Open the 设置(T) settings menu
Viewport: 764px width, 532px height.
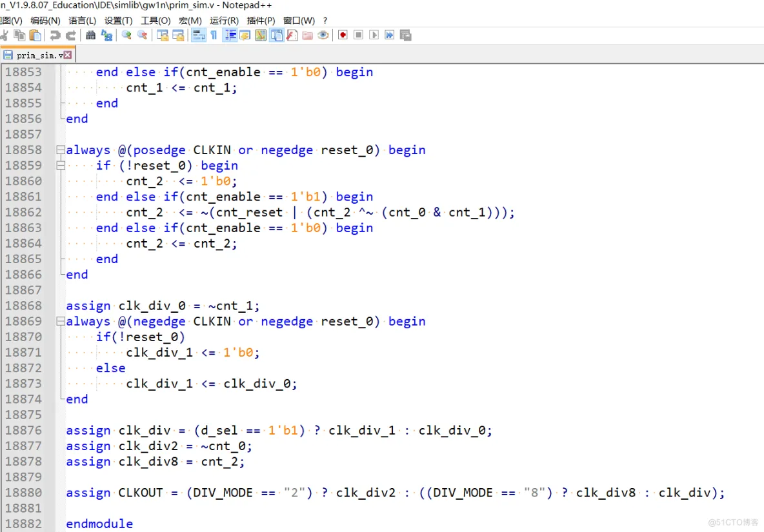point(118,21)
